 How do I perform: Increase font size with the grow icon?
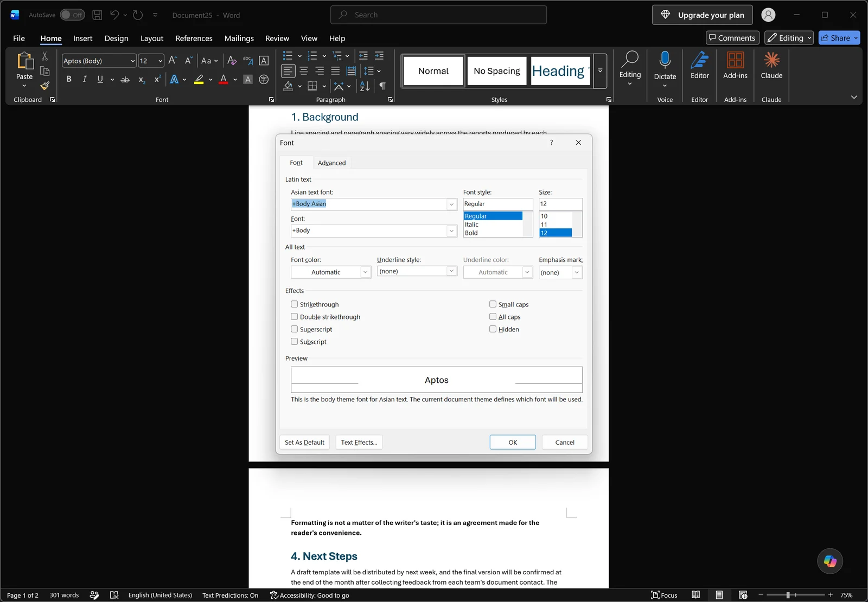pyautogui.click(x=173, y=61)
